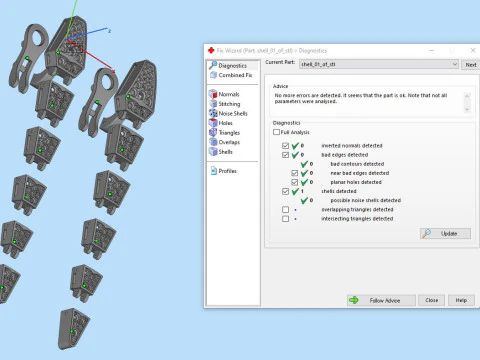
Task: Open the Holes fix page
Action: tap(225, 123)
